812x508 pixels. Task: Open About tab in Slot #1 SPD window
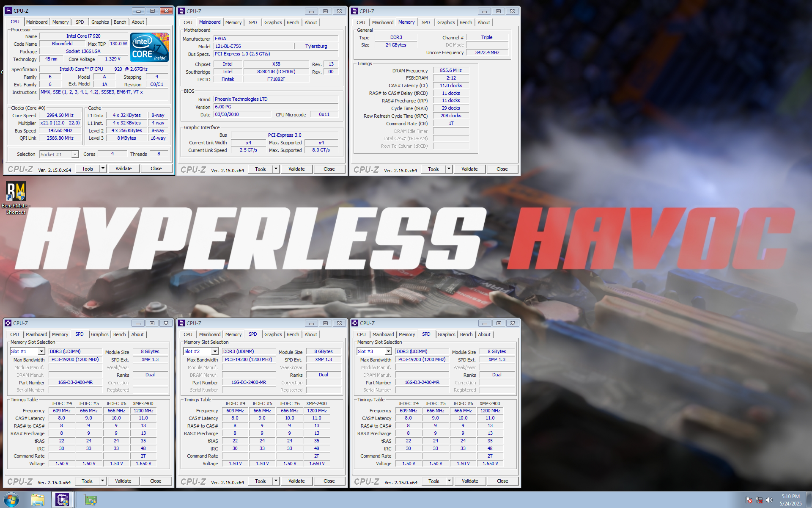coord(137,334)
